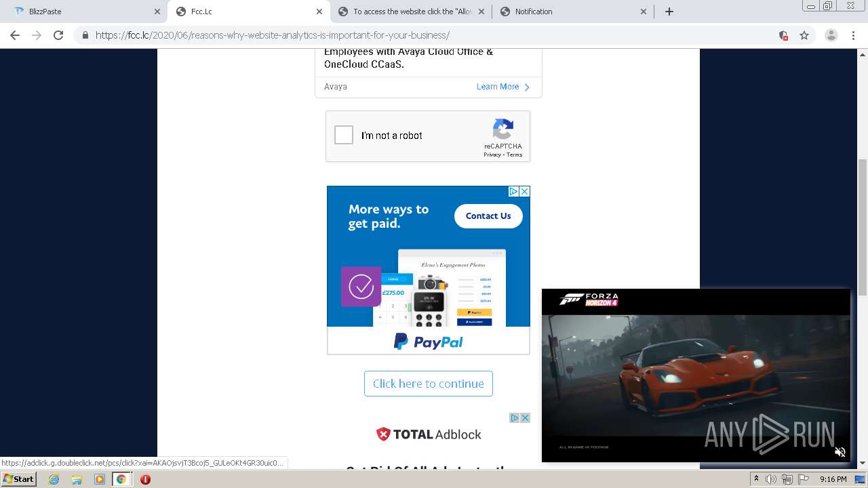Click the Avaya ad Learn More link

498,87
